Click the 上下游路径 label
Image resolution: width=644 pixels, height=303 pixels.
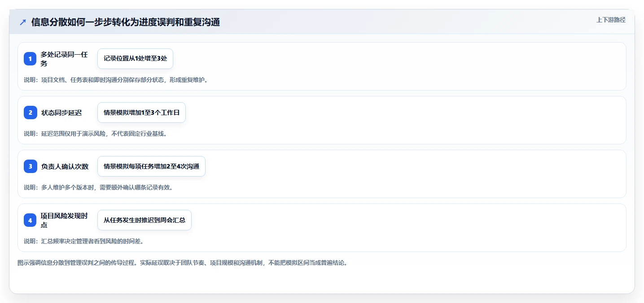(611, 20)
